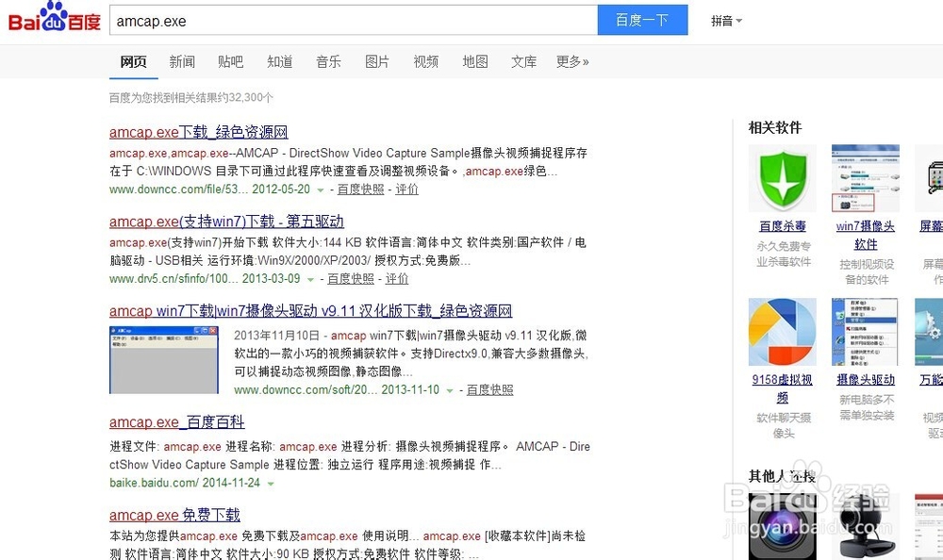Open 百度快照 for the drv5.cn result
The height and width of the screenshot is (560, 943).
click(x=351, y=278)
